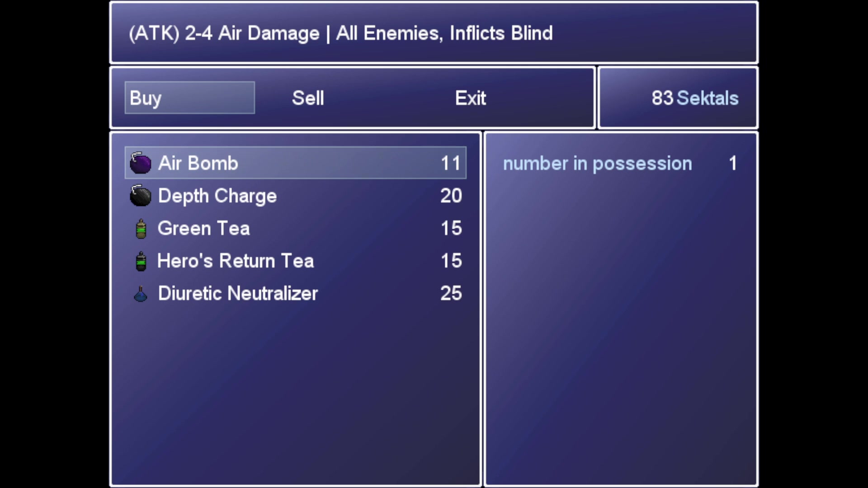Click the purple Air Bomb icon
Screen dimensions: 868x488
point(140,163)
